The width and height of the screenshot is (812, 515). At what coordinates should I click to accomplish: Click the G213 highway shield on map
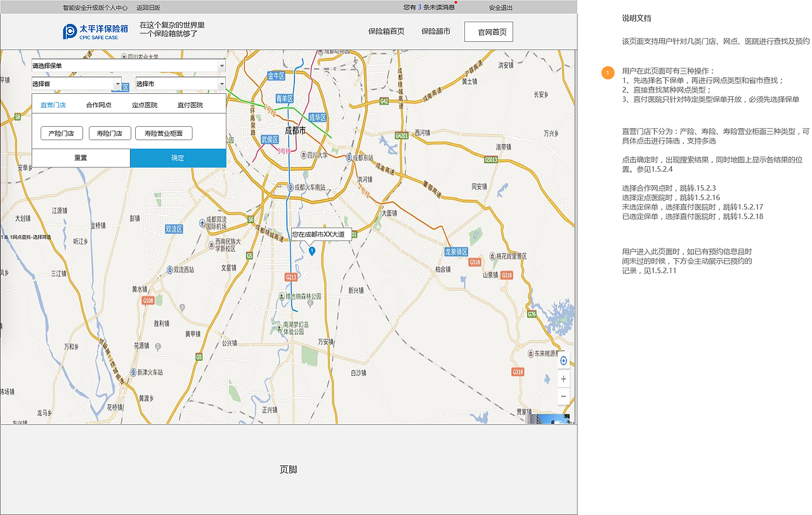click(291, 277)
